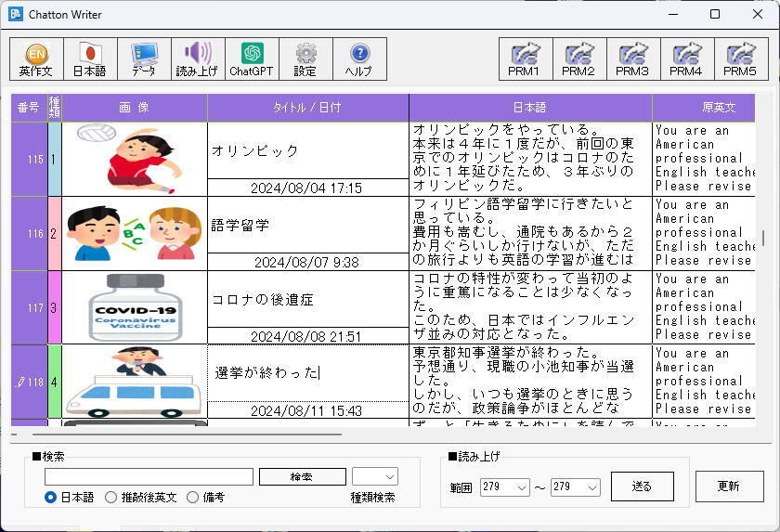Select row number 117
The image size is (780, 532).
coord(30,307)
